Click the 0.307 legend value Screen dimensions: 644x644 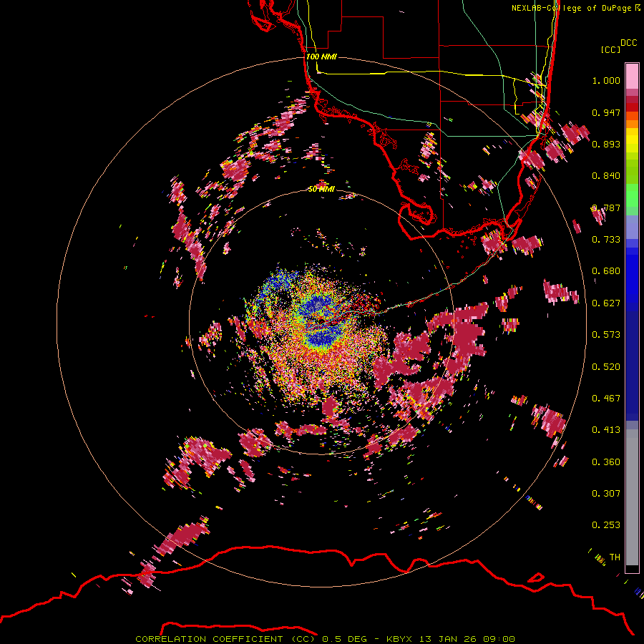(x=606, y=493)
